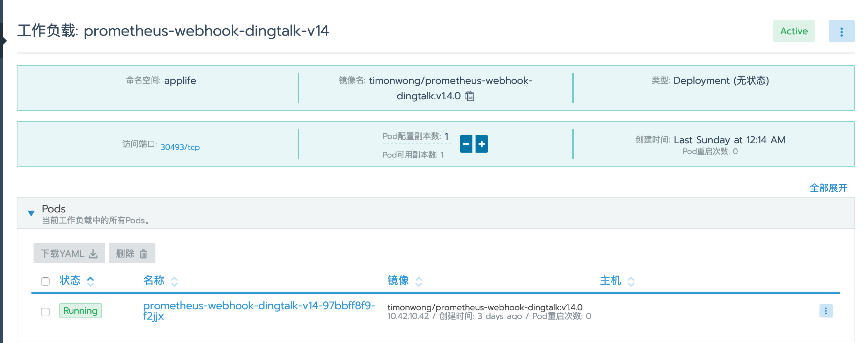868x343 pixels.
Task: Open the collapsed navigation tab at screen edge
Action: [3, 40]
